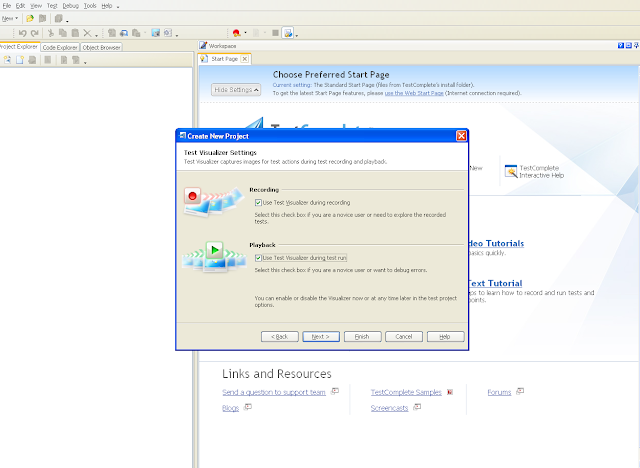Click the red icon beside TestComplete Samples
Image resolution: width=640 pixels, height=468 pixels.
click(x=450, y=392)
